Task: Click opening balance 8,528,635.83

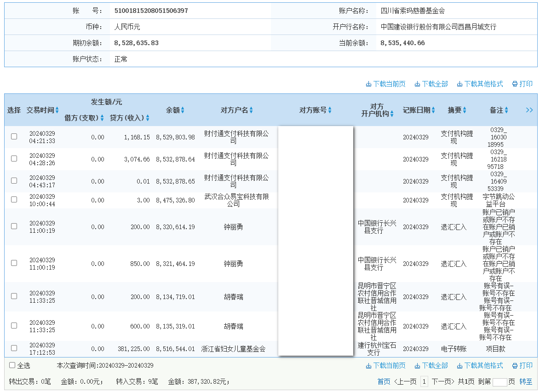Action: coord(136,43)
